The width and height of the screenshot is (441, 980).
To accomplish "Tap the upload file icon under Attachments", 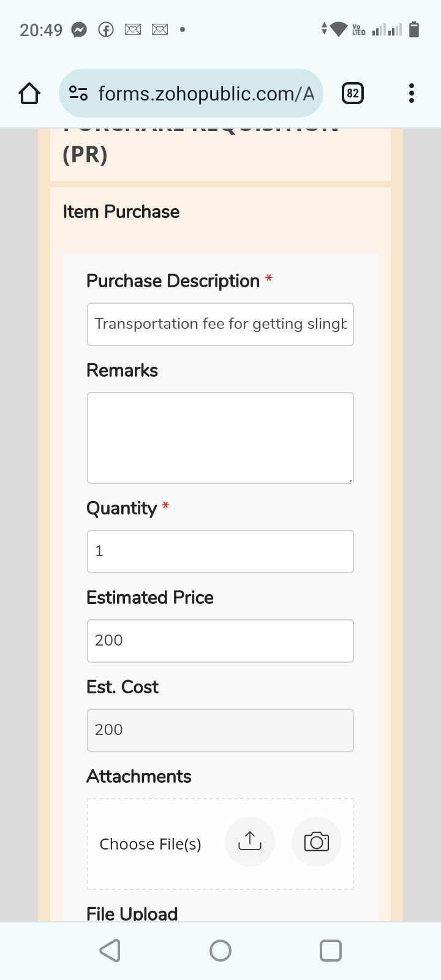I will [x=249, y=841].
